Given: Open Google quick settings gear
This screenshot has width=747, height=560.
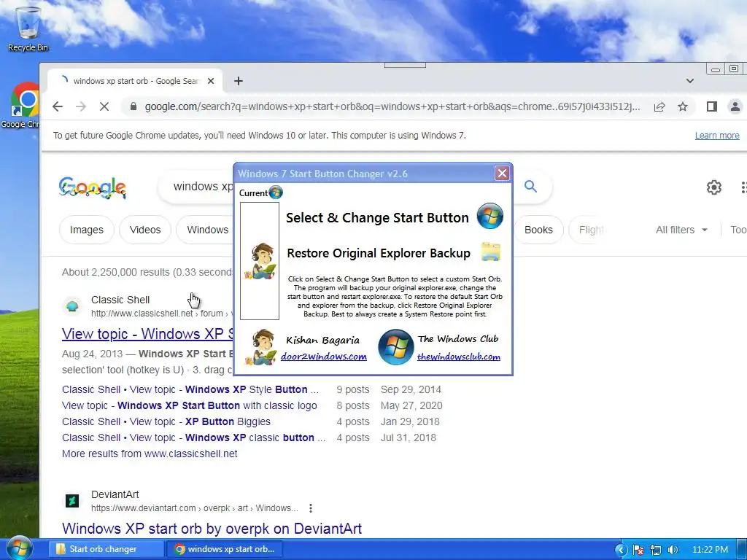Looking at the screenshot, I should coord(713,187).
